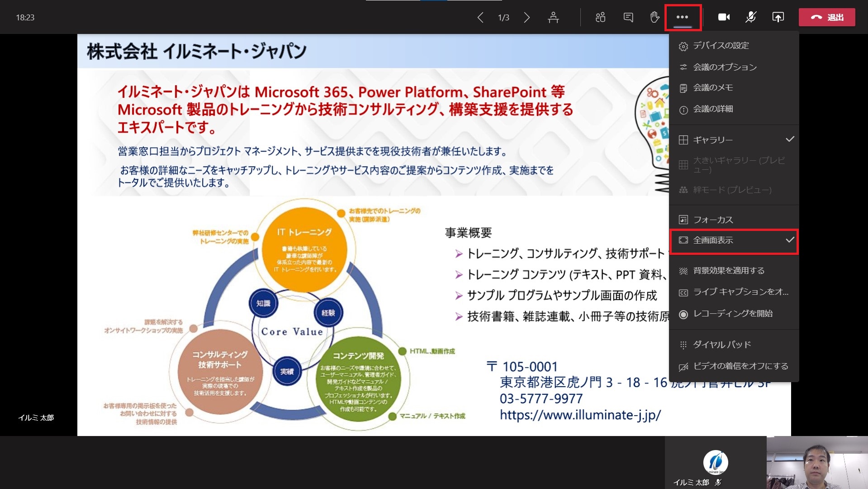Open デバイスの設定 device settings
The image size is (868, 489).
click(734, 46)
